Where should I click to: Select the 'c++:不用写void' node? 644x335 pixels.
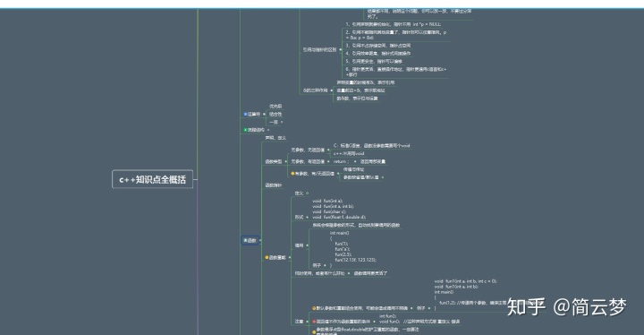point(349,153)
